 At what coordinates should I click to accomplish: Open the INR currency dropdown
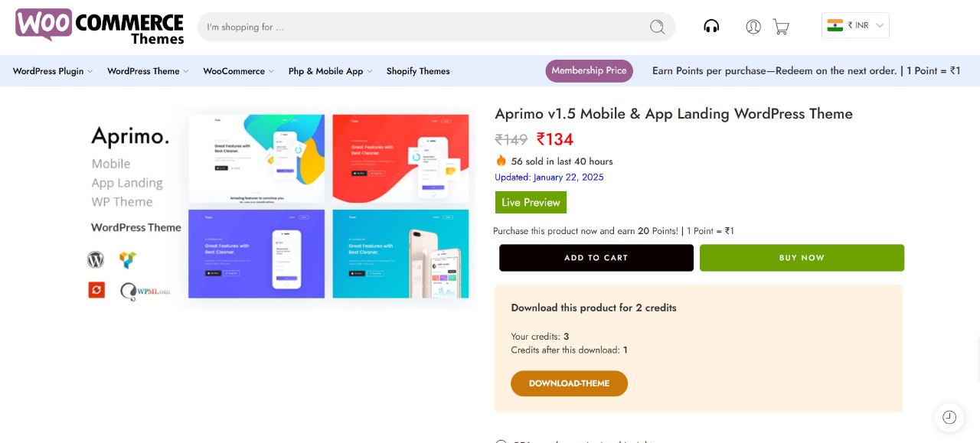pos(855,25)
